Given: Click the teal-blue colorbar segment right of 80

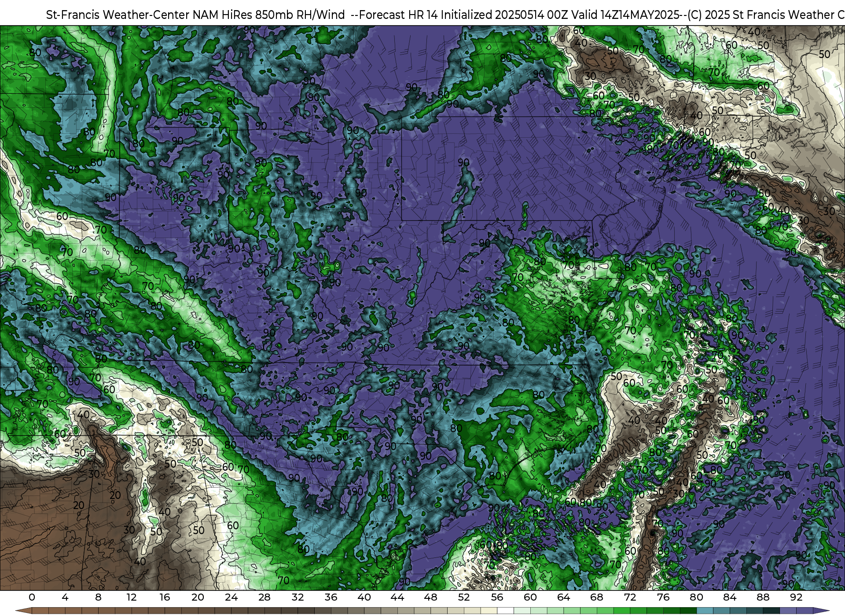Looking at the screenshot, I should pyautogui.click(x=705, y=611).
